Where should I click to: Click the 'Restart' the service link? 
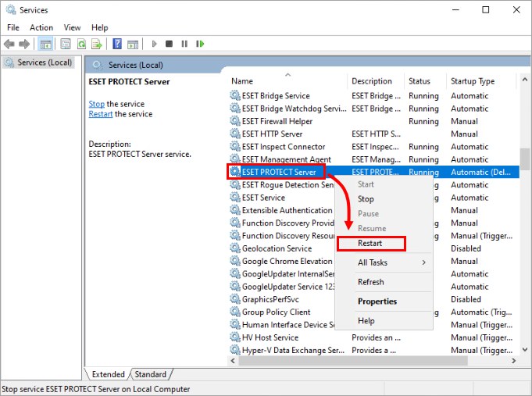[101, 114]
